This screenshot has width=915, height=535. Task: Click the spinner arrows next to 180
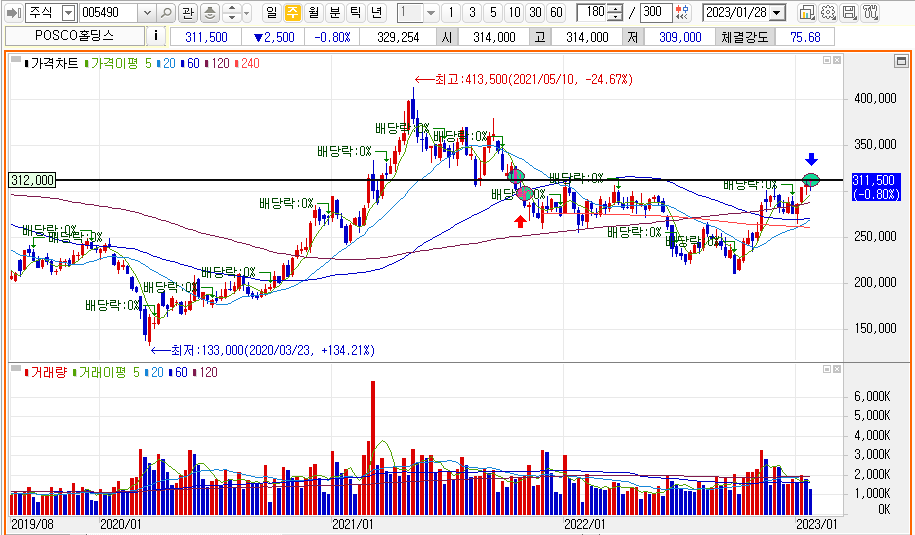[x=614, y=12]
